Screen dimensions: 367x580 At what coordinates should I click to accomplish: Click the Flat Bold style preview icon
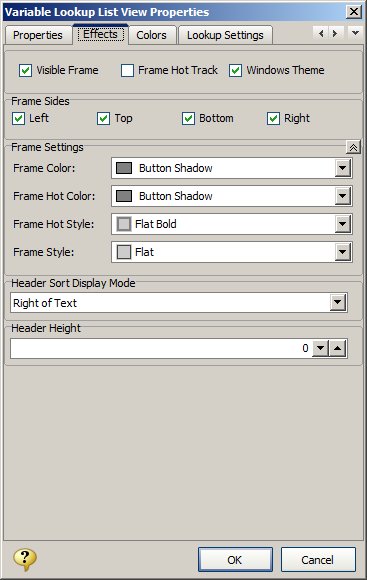coord(124,224)
